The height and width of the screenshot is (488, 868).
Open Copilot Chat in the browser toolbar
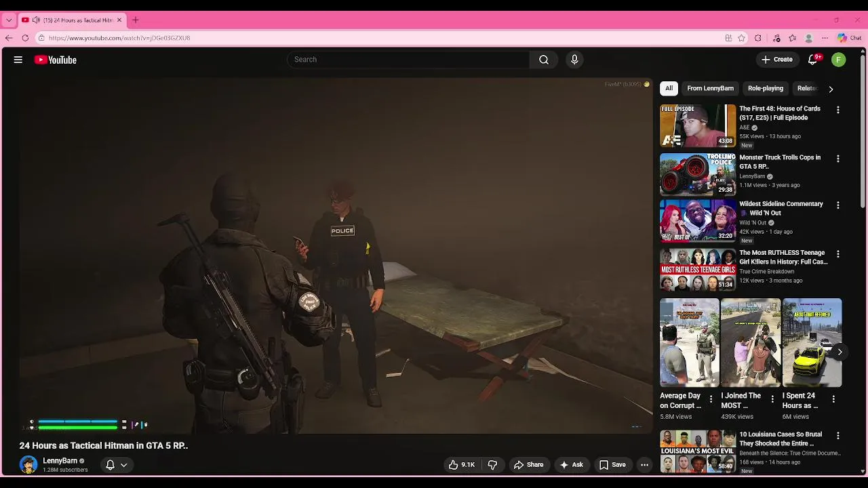tap(850, 38)
